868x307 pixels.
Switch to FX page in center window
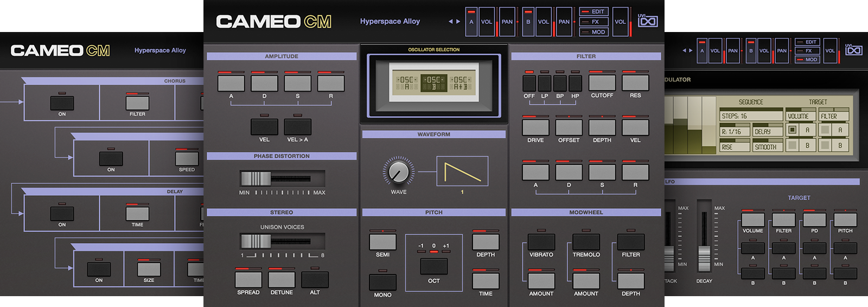click(x=594, y=22)
